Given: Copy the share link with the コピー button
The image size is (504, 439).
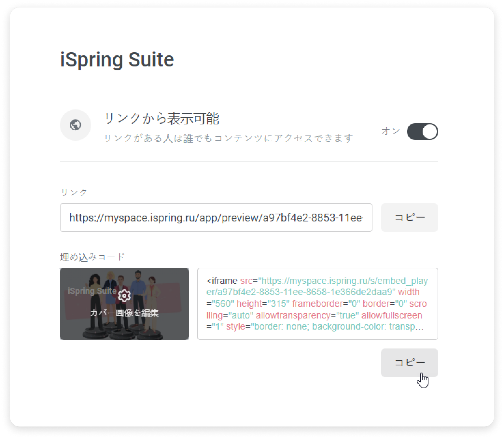Looking at the screenshot, I should click(409, 218).
